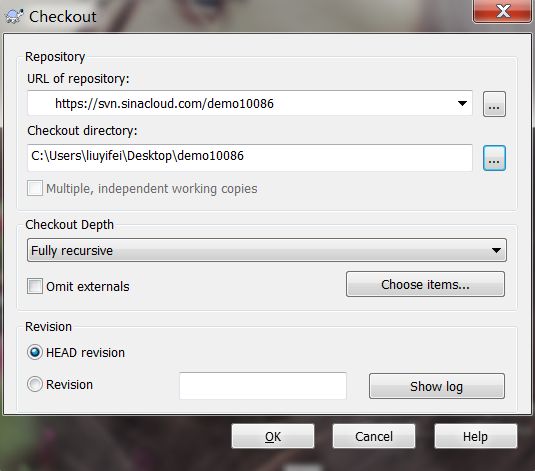Confirm checkout with OK button
Viewport: 535px width, 471px height.
tap(273, 436)
